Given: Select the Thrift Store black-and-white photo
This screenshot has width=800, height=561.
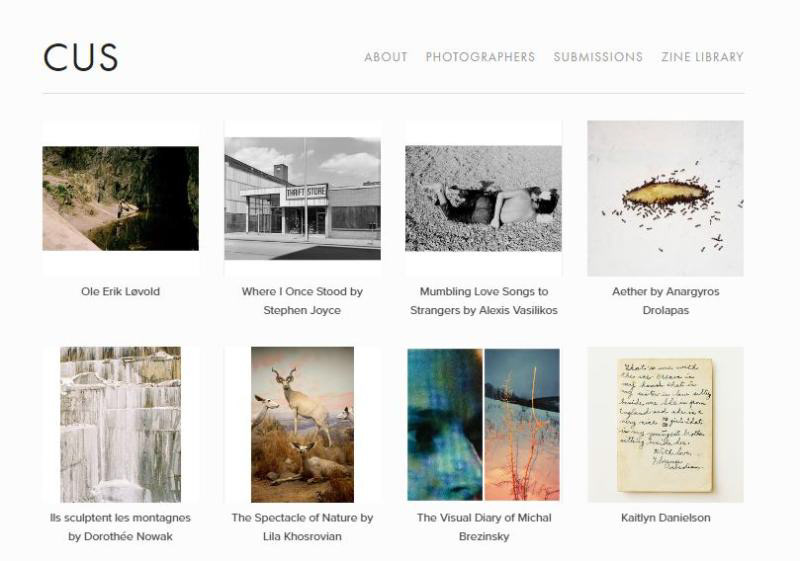Looking at the screenshot, I should tap(302, 198).
